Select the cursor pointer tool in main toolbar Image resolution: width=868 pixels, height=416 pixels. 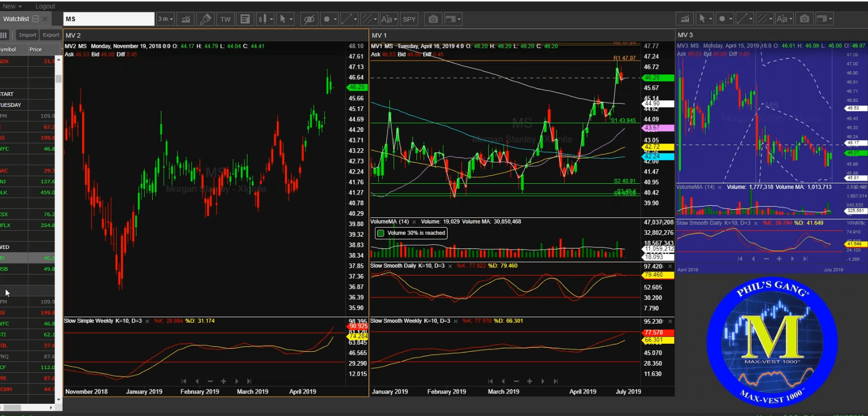(x=283, y=19)
